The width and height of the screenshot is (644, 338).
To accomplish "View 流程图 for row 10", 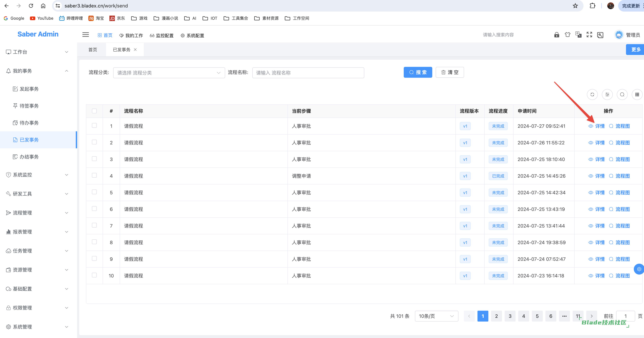I will tap(619, 276).
